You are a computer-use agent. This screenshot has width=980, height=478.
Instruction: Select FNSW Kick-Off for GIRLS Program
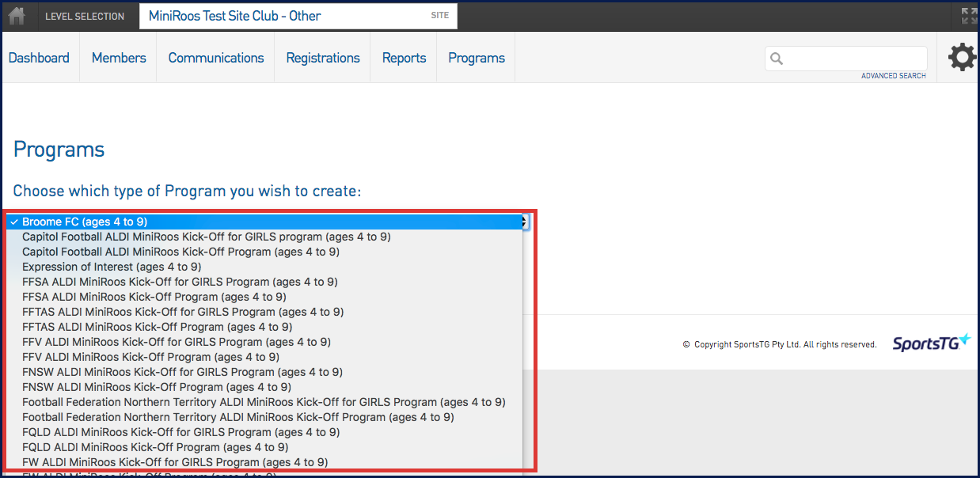264,372
